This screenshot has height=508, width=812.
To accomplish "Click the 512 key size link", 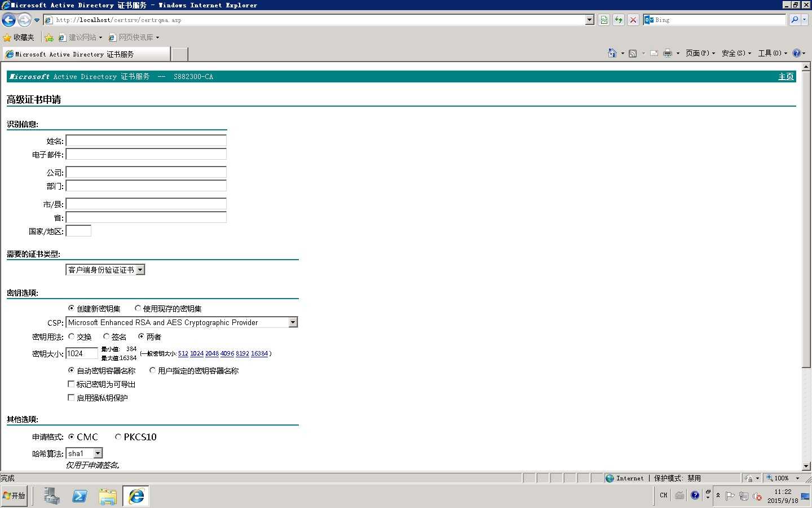I will [183, 353].
